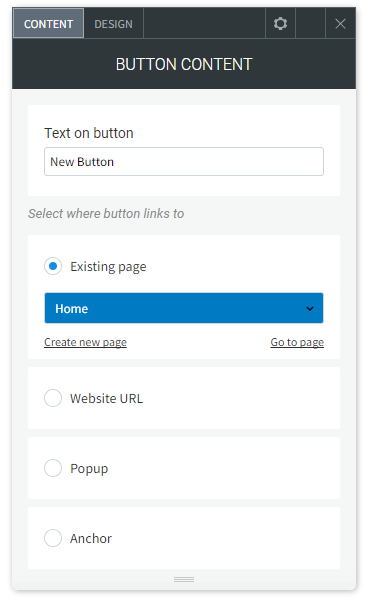Click the 'Select where button links to' text
Viewport: 367px width, 601px height.
pos(106,213)
